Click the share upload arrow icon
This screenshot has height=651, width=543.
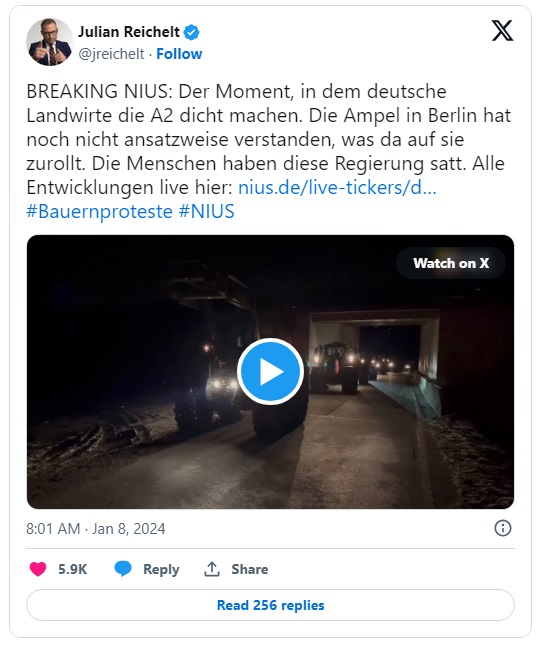pyautogui.click(x=212, y=569)
